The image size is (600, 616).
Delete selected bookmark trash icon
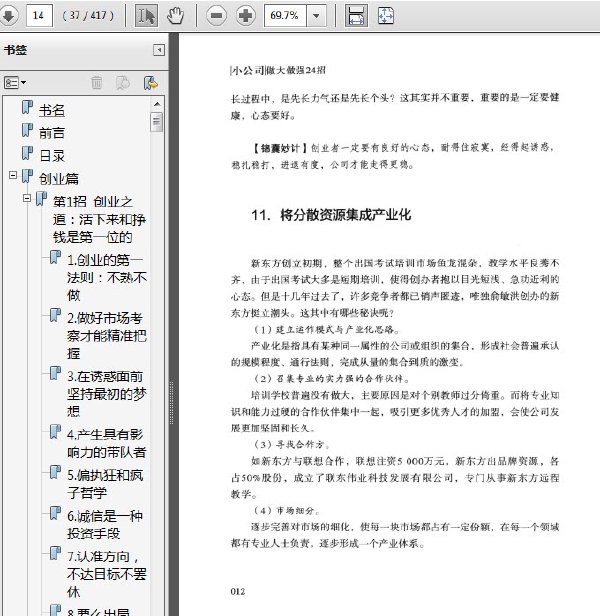(x=97, y=82)
